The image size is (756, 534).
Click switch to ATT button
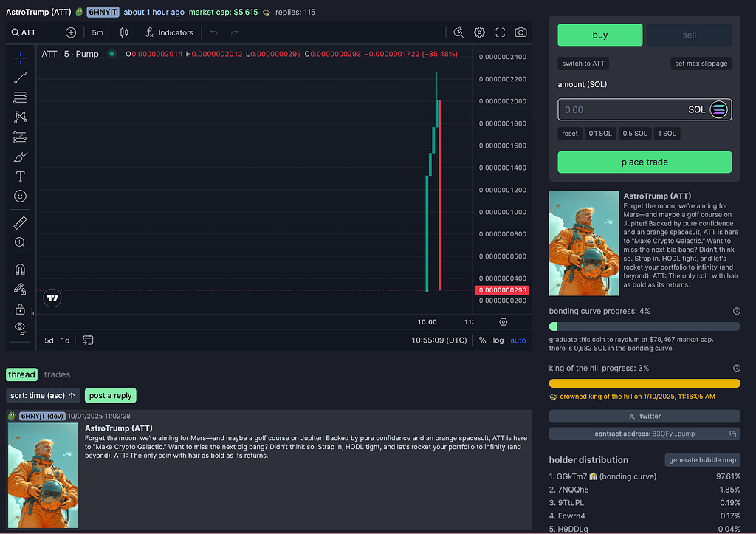tap(583, 64)
